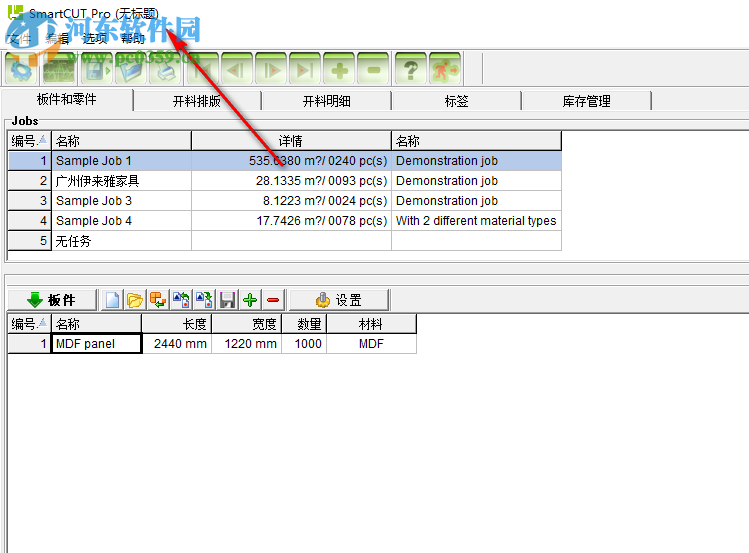Screen dimensions: 749x553
Task: Click the orange blocks with green arrow icon
Action: pos(158,300)
